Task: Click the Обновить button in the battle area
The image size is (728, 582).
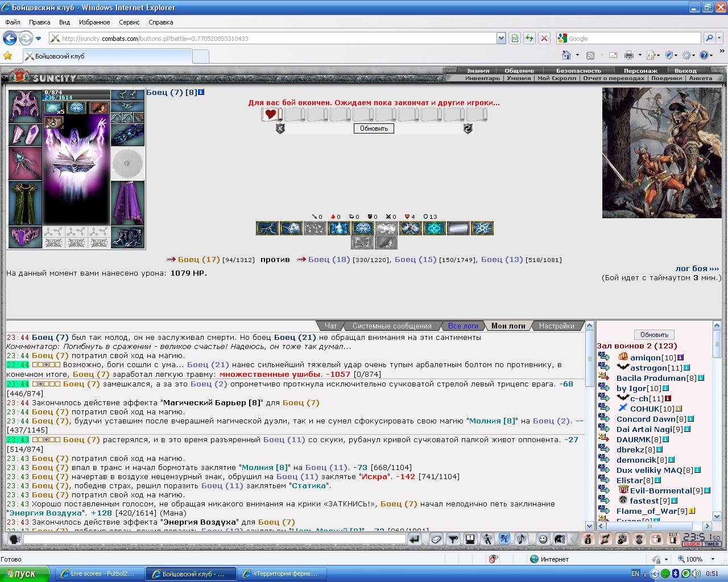Action: coord(374,128)
